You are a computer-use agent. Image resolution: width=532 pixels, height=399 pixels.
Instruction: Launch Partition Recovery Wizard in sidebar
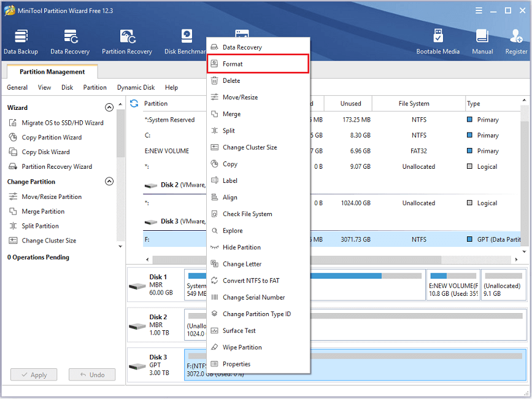(50, 166)
